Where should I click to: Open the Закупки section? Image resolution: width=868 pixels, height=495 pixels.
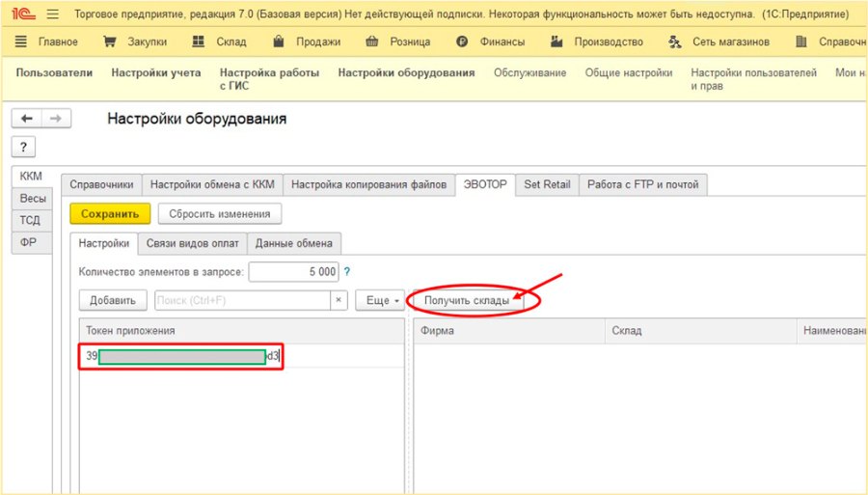tap(135, 41)
